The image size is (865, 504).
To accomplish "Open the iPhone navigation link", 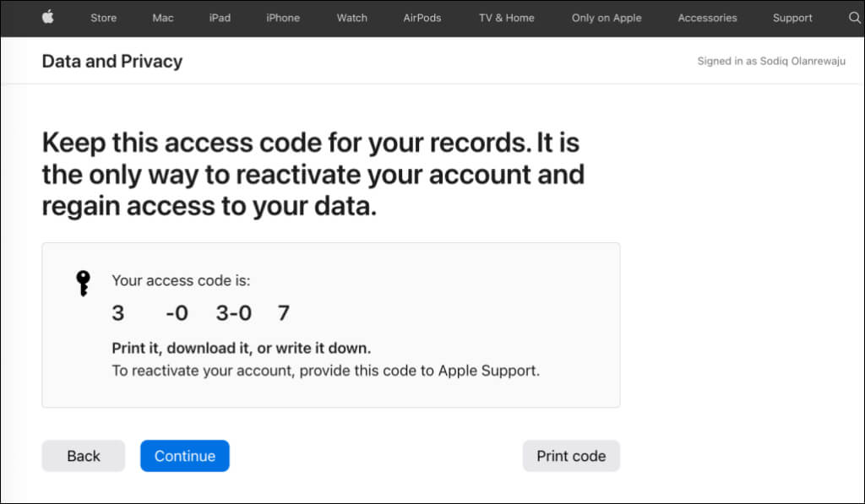I will [283, 18].
